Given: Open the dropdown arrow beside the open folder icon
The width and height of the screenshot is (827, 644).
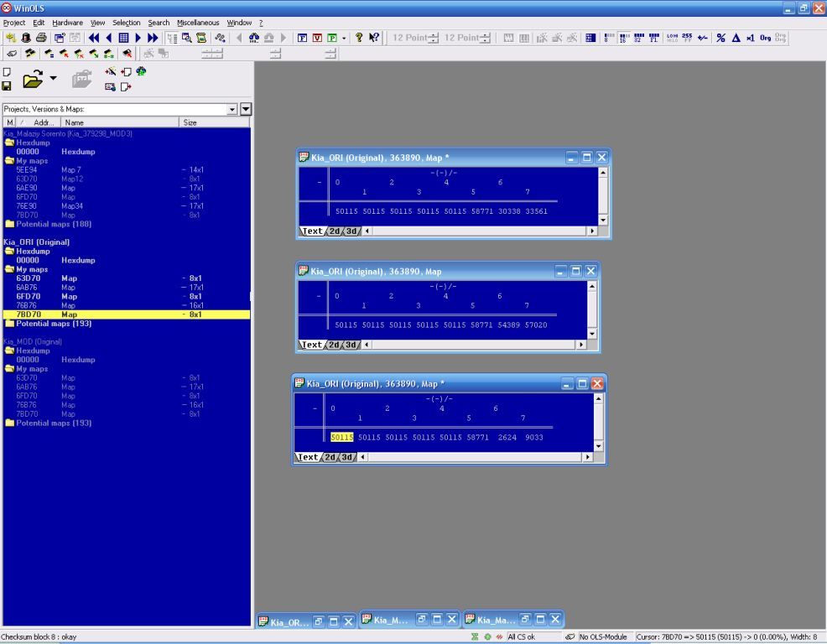Looking at the screenshot, I should [54, 78].
